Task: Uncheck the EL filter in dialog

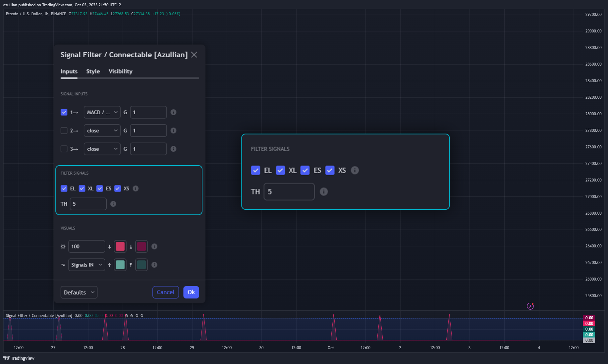Action: [64, 188]
